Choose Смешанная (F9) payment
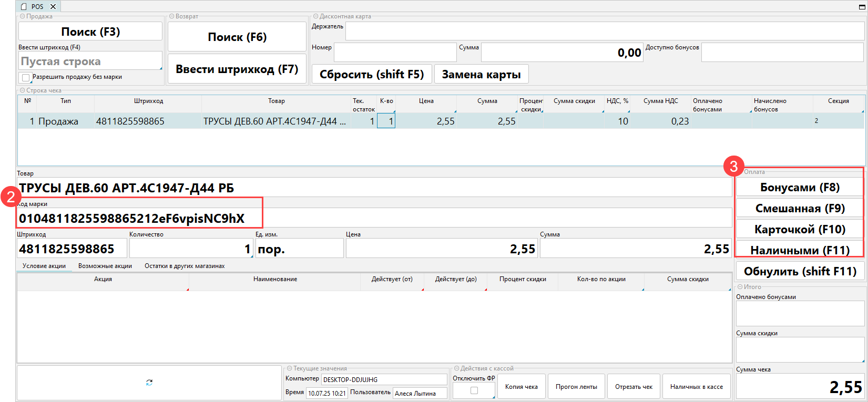The width and height of the screenshot is (868, 402). 799,208
